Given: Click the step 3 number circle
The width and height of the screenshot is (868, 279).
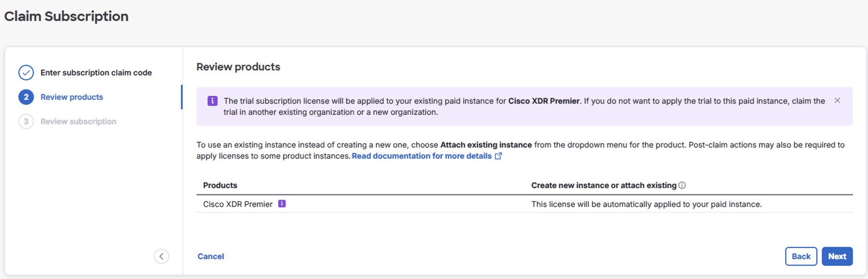Looking at the screenshot, I should pos(26,121).
